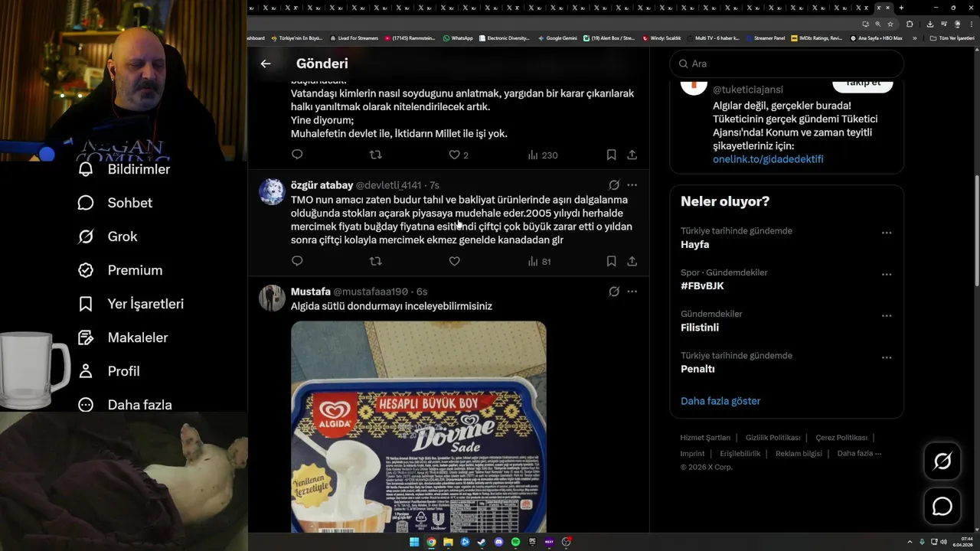
Task: Open more options for özgür atabay's post
Action: (x=632, y=185)
